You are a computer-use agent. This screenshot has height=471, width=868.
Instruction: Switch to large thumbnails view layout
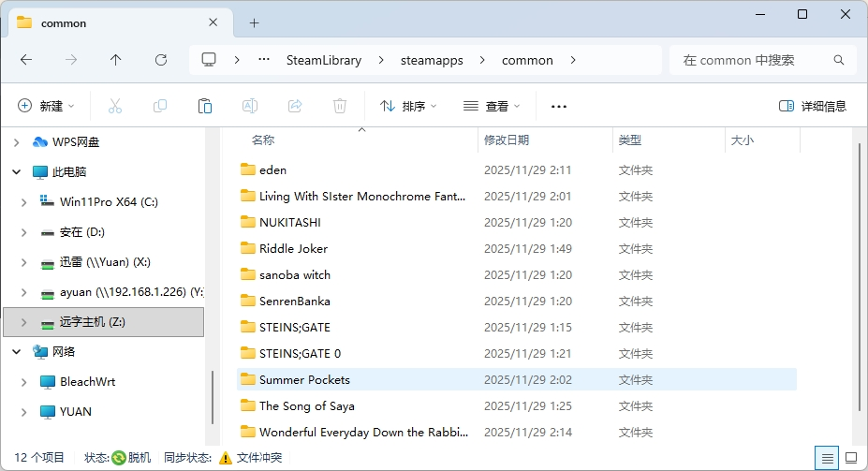coord(851,458)
